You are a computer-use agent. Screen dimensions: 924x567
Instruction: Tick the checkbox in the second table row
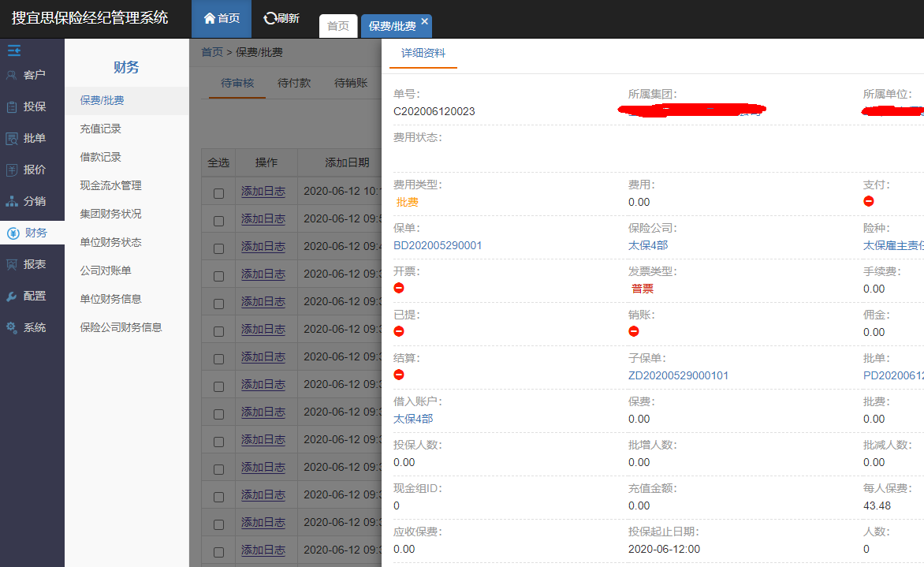(x=218, y=221)
